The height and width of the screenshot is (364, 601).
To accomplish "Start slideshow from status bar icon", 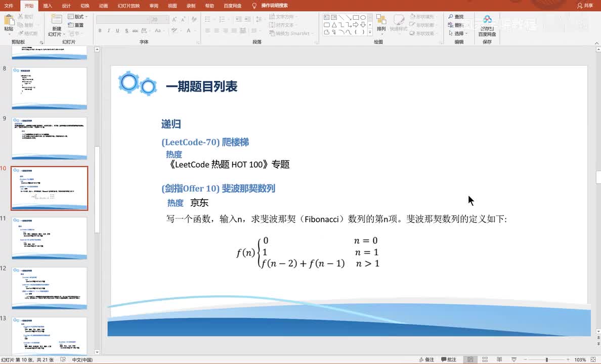I will point(514,359).
